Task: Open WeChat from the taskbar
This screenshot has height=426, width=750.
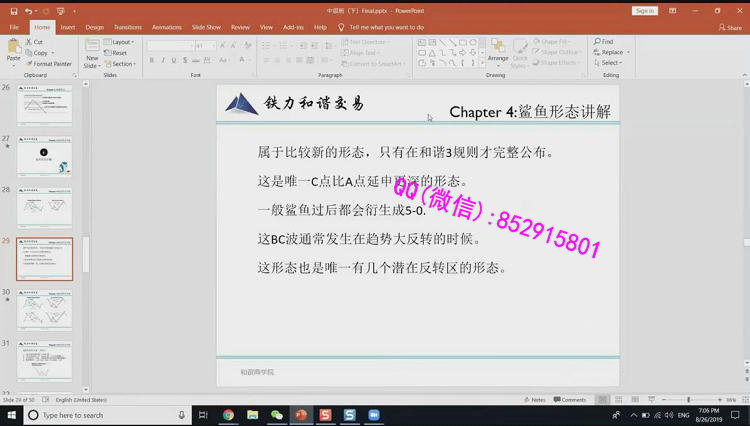Action: (277, 415)
